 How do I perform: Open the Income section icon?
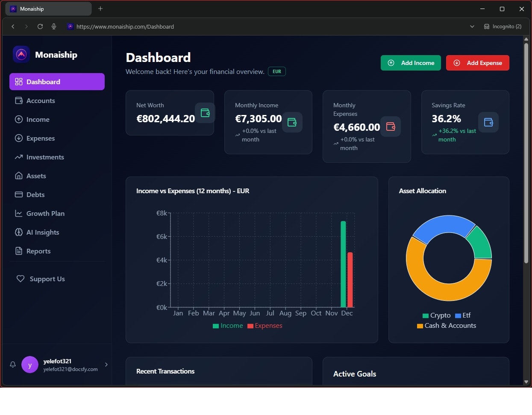[19, 119]
